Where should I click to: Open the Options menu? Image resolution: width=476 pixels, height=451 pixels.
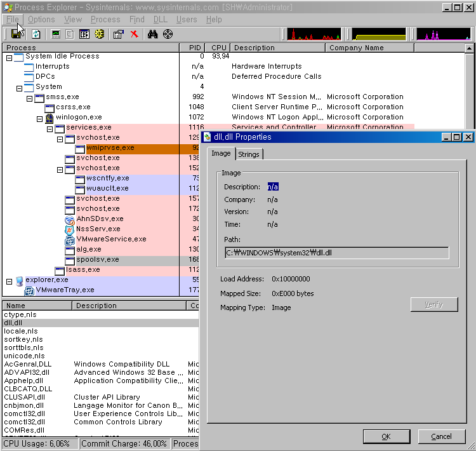point(41,20)
